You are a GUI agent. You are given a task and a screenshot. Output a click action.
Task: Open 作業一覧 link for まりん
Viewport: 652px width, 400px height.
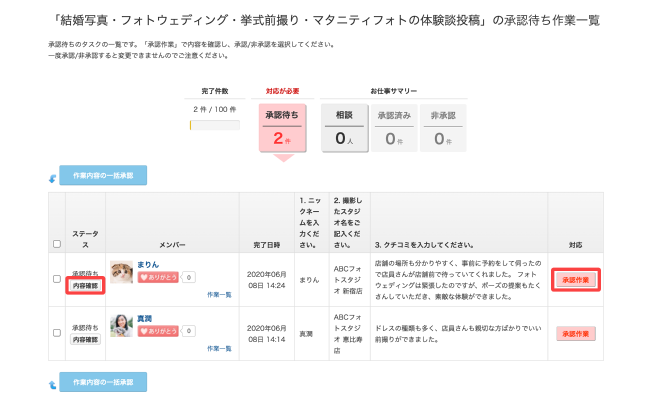[x=219, y=295]
